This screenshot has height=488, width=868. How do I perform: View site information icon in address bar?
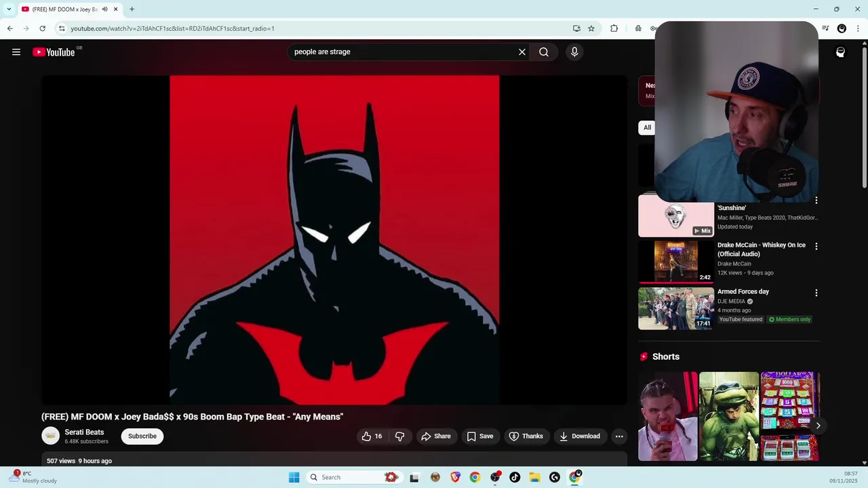(62, 28)
